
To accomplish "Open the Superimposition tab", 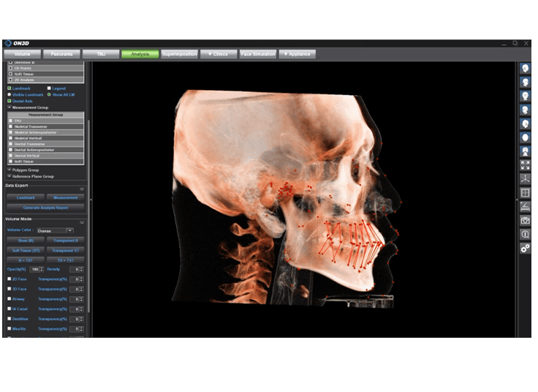I will pos(179,54).
